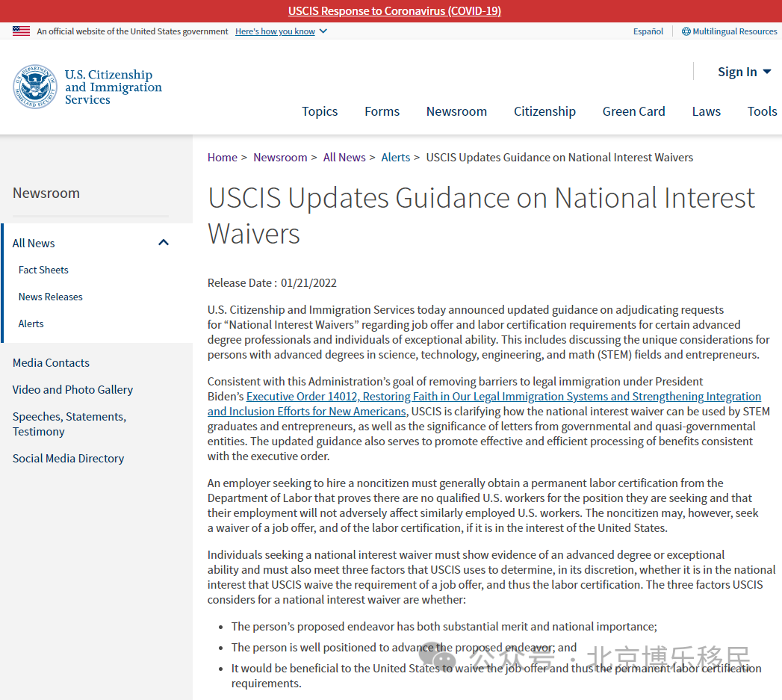Image resolution: width=782 pixels, height=700 pixels.
Task: Collapse the All News sidebar section
Action: click(x=164, y=243)
